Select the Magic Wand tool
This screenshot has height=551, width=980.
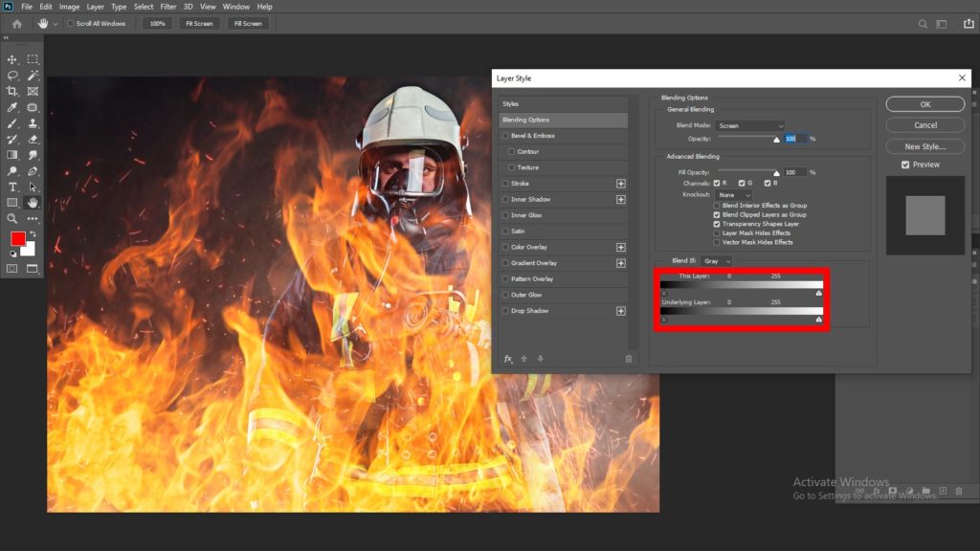(x=33, y=76)
